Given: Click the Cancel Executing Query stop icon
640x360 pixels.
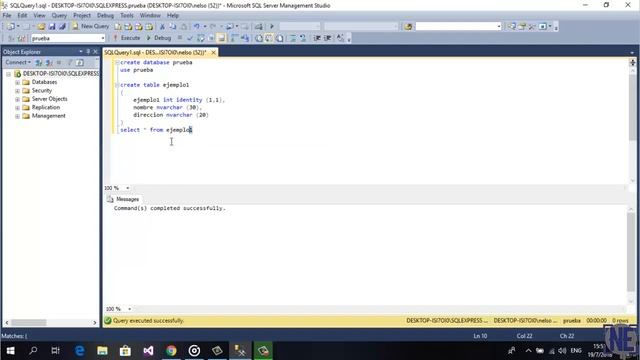Looking at the screenshot, I should point(180,38).
